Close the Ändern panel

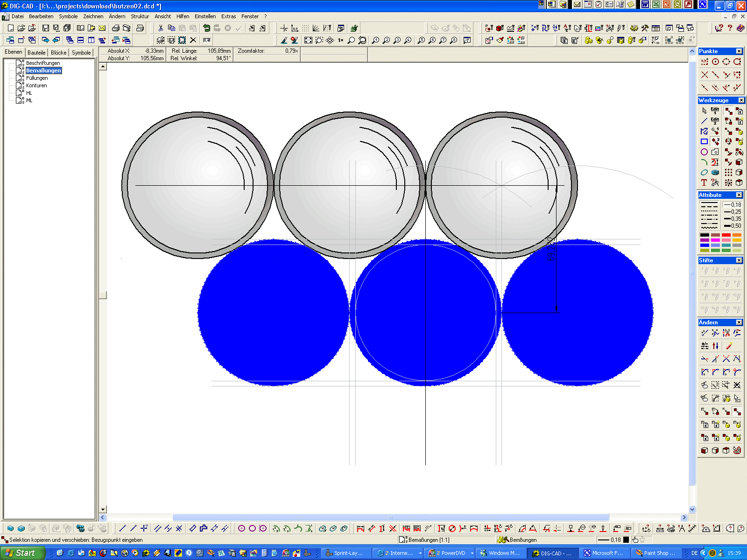tap(739, 322)
